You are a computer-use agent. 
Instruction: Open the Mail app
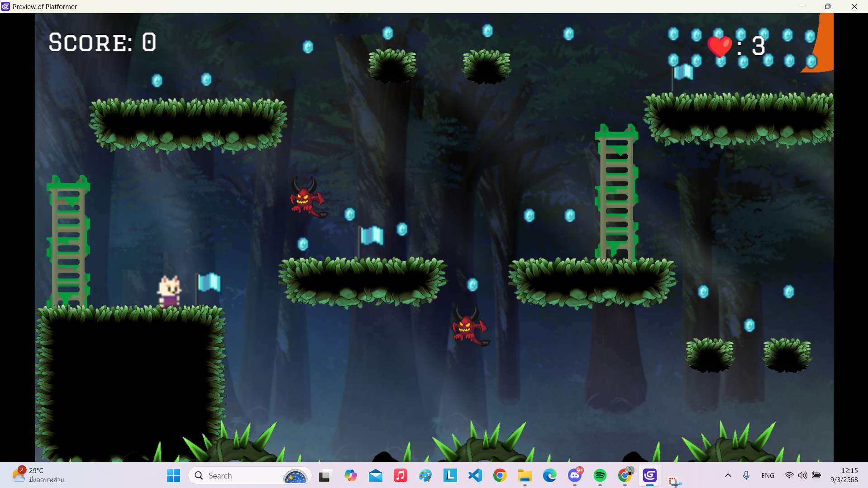click(x=375, y=476)
